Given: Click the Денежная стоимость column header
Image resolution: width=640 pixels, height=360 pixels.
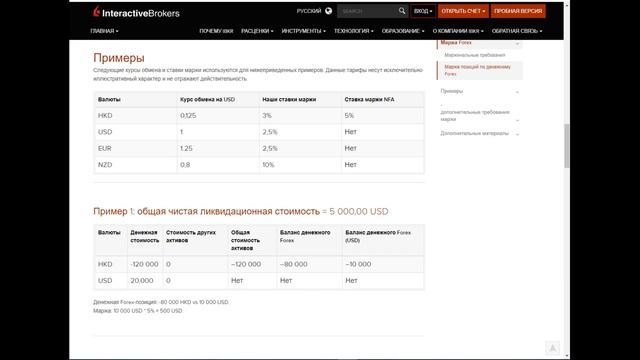Looking at the screenshot, I should point(144,236).
